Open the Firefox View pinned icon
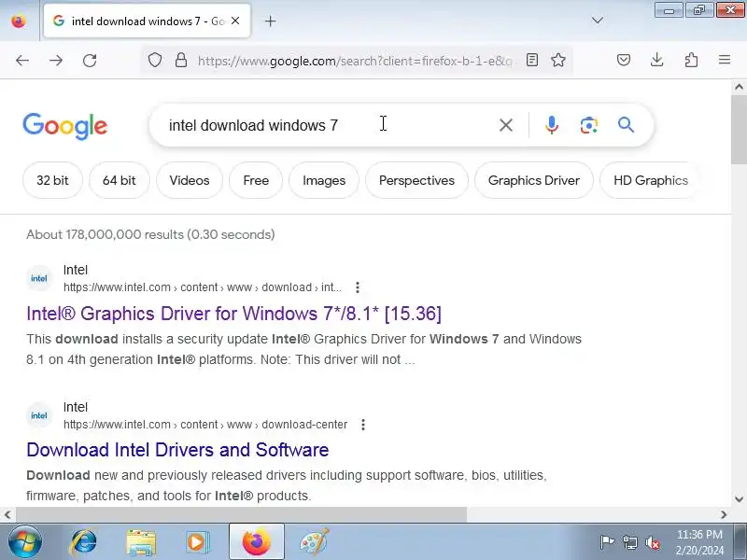 [19, 21]
